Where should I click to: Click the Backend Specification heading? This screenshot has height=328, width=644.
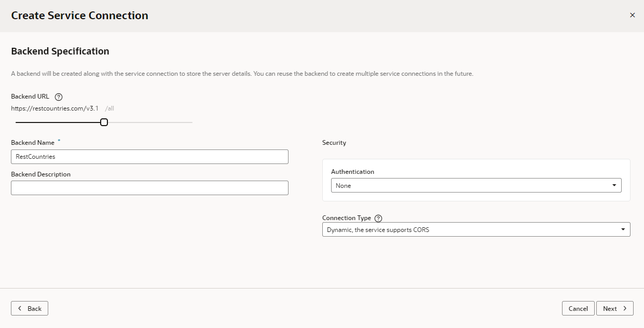(x=60, y=51)
